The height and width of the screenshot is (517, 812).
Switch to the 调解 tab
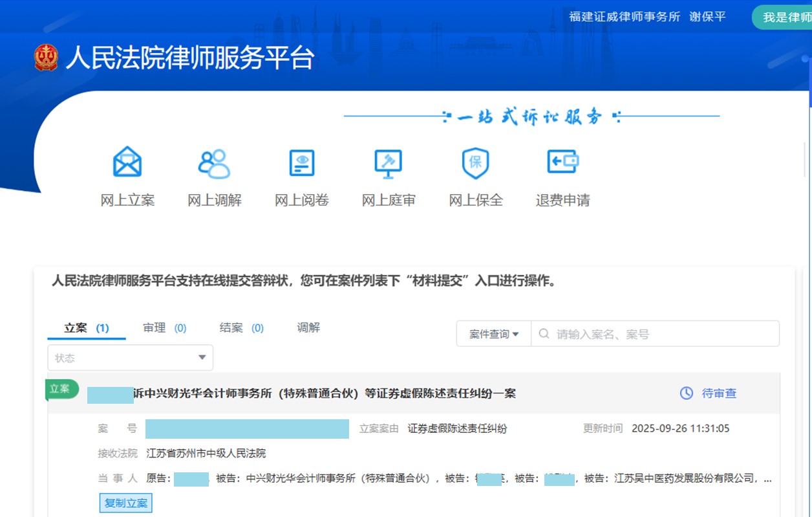click(x=308, y=327)
